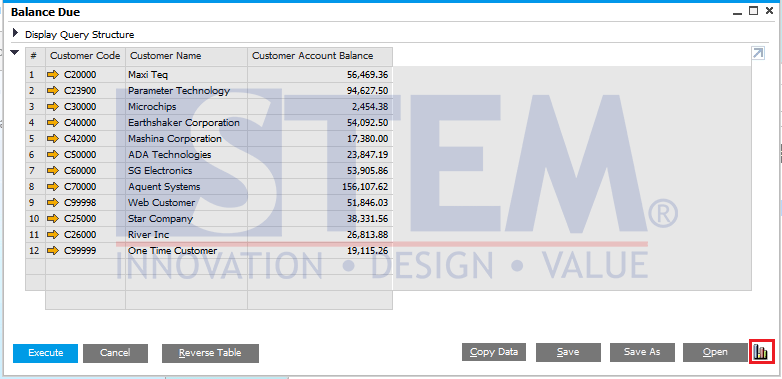The height and width of the screenshot is (379, 782).
Task: Click balance value 26,813.88
Action: (368, 234)
